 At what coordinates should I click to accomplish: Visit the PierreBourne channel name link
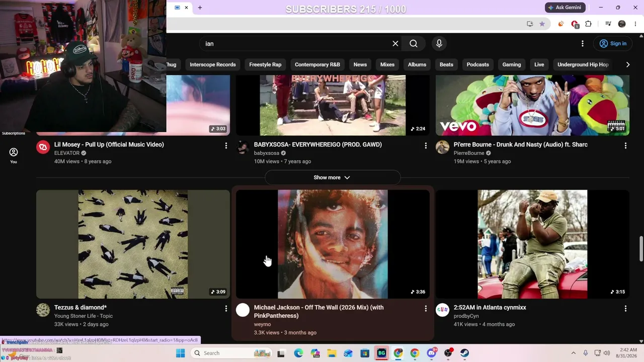coord(469,153)
